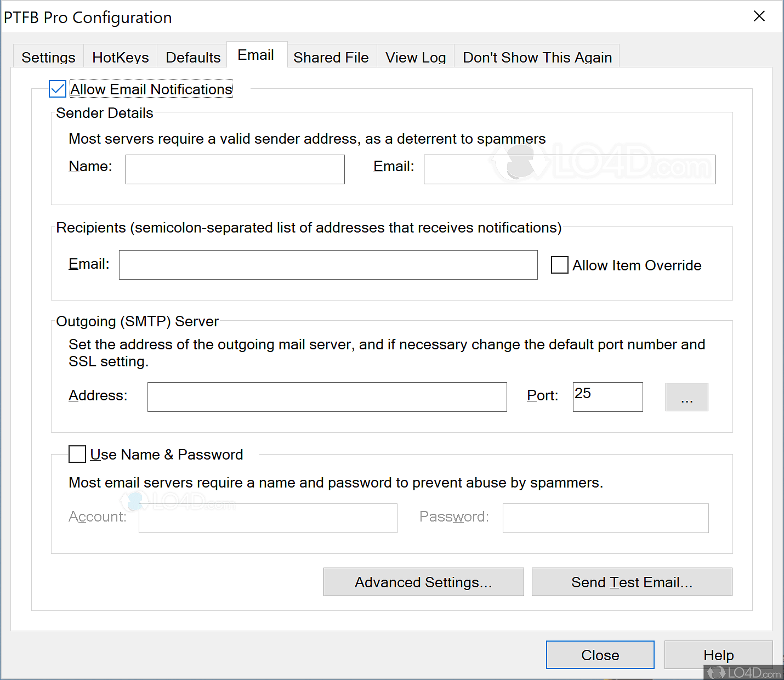Switch to the Settings tab
The width and height of the screenshot is (784, 680).
coord(48,57)
